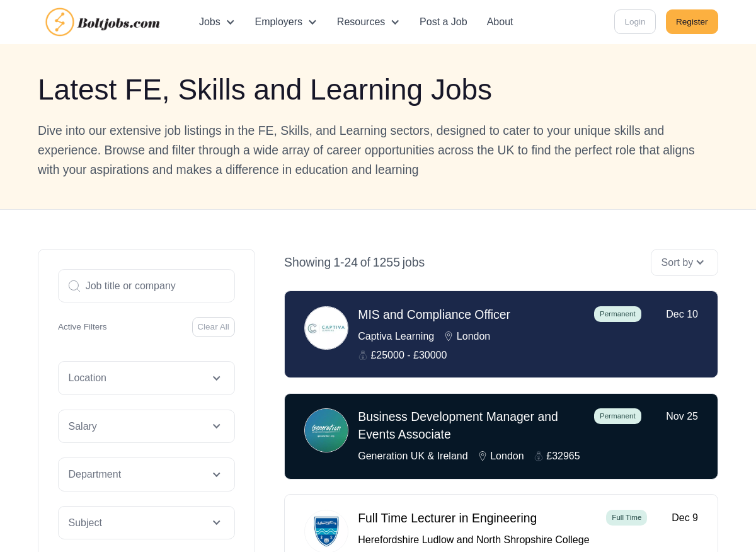Open the Resources navigation menu
The image size is (756, 552).
(368, 22)
